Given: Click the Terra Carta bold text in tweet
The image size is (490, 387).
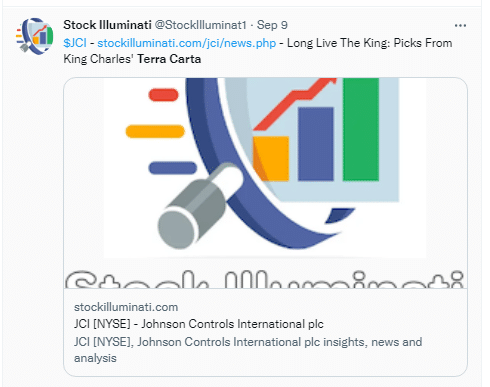Looking at the screenshot, I should pos(169,59).
